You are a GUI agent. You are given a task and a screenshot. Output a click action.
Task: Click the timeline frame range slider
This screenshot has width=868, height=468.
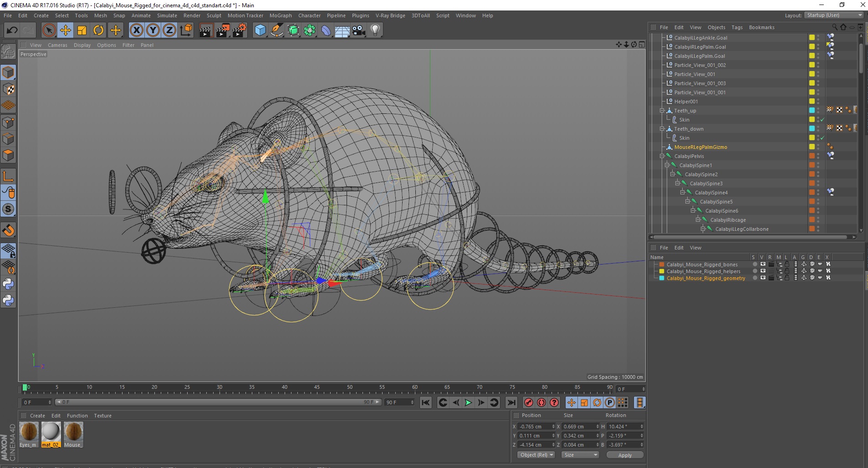(218, 402)
